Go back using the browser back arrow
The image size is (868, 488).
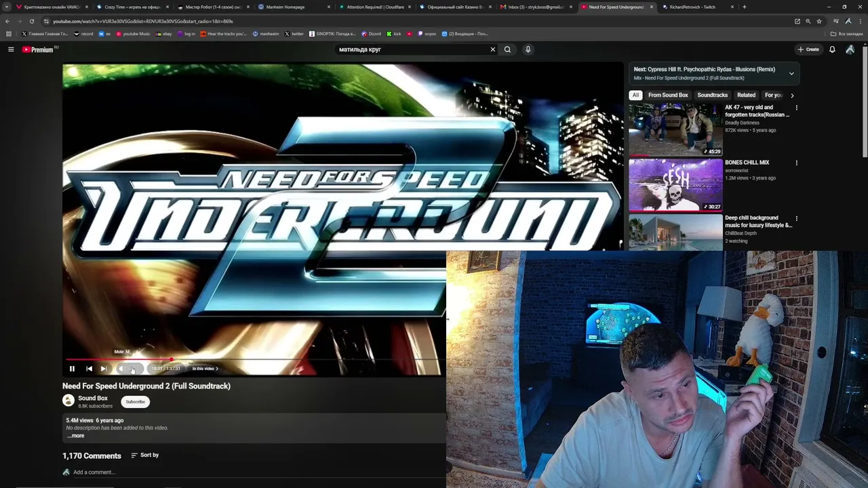tap(7, 21)
